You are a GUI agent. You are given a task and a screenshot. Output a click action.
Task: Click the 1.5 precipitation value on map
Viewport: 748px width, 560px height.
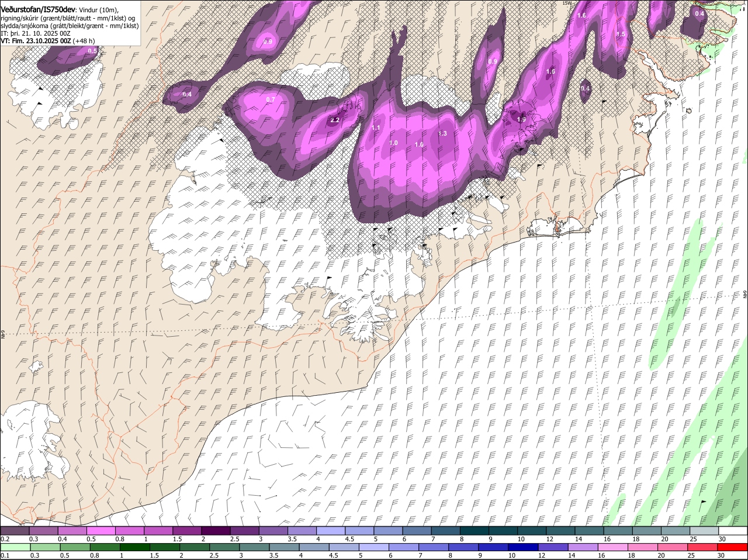tap(621, 34)
